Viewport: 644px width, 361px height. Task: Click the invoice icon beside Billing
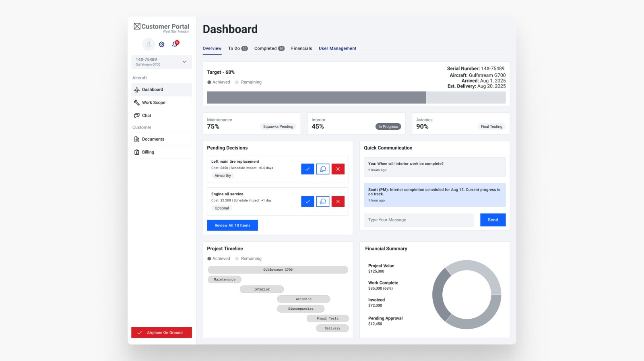pos(137,152)
